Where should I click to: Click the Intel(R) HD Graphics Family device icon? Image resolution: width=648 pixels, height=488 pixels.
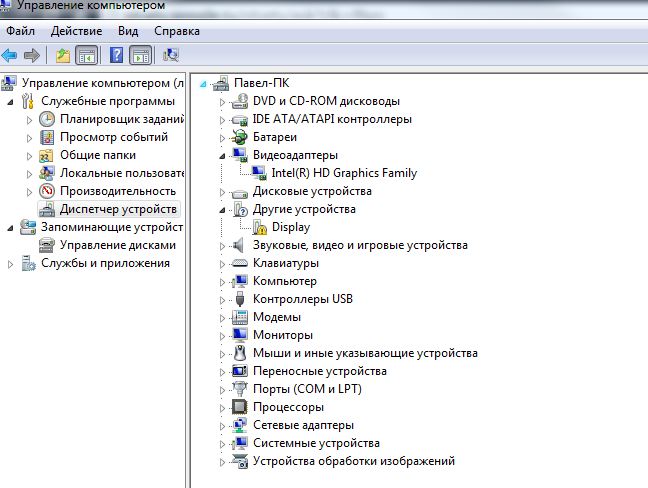259,173
